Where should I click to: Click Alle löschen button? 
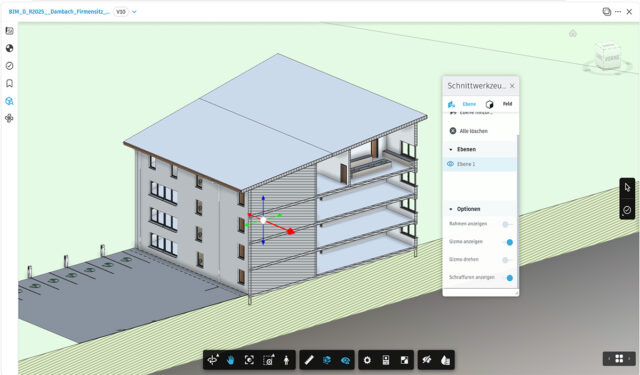tap(469, 131)
